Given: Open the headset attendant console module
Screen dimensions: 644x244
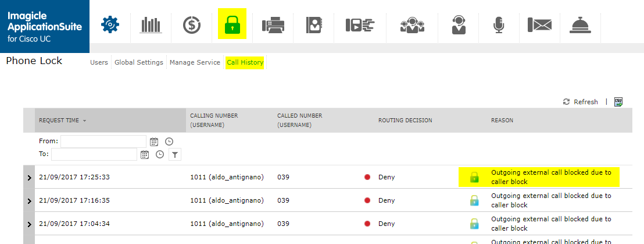Looking at the screenshot, I should [x=458, y=25].
